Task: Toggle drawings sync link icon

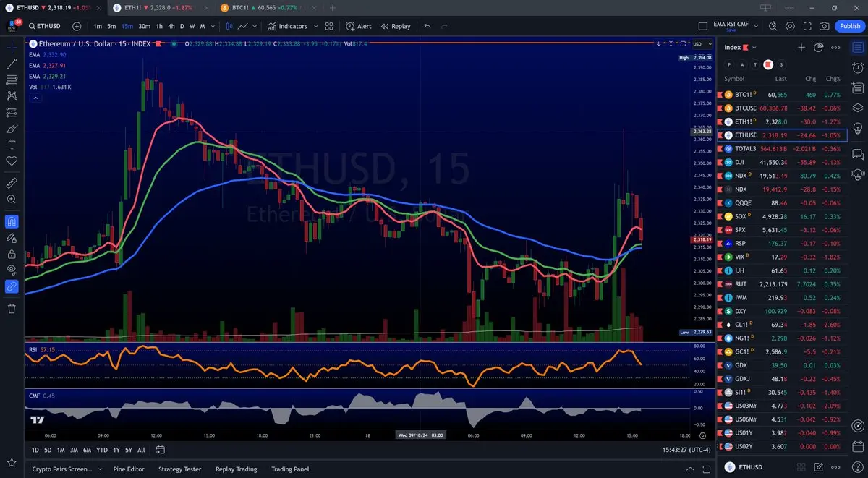Action: pos(12,287)
